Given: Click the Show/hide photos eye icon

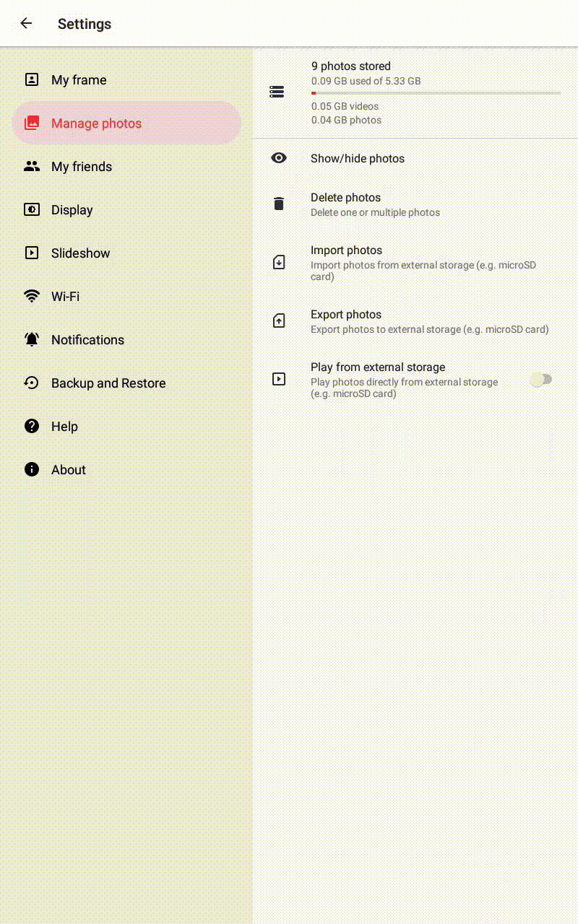Looking at the screenshot, I should pos(279,158).
